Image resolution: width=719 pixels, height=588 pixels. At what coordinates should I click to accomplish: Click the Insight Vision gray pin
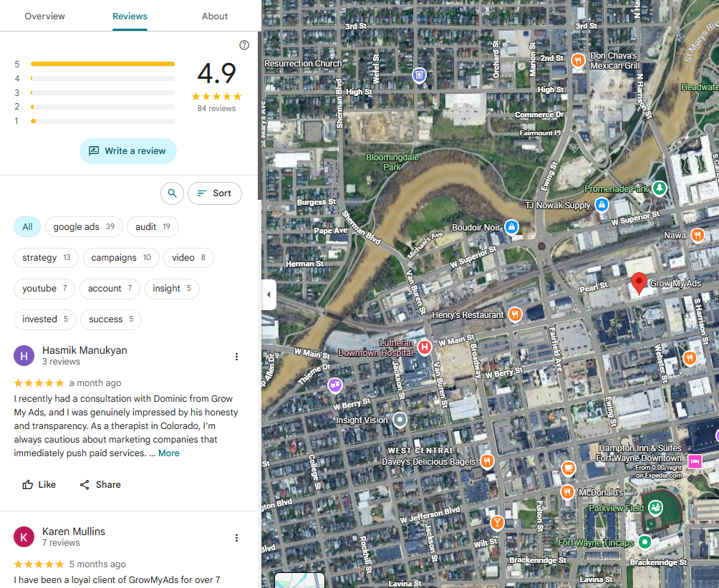click(x=400, y=420)
